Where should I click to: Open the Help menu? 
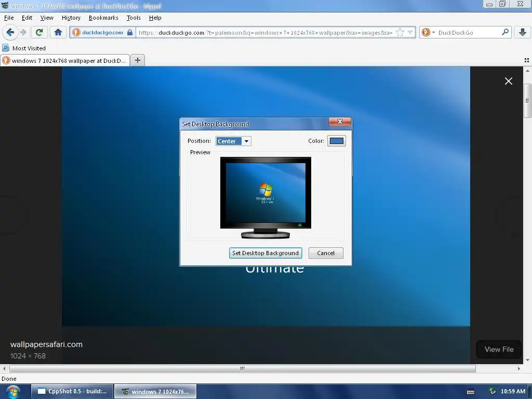click(x=155, y=18)
